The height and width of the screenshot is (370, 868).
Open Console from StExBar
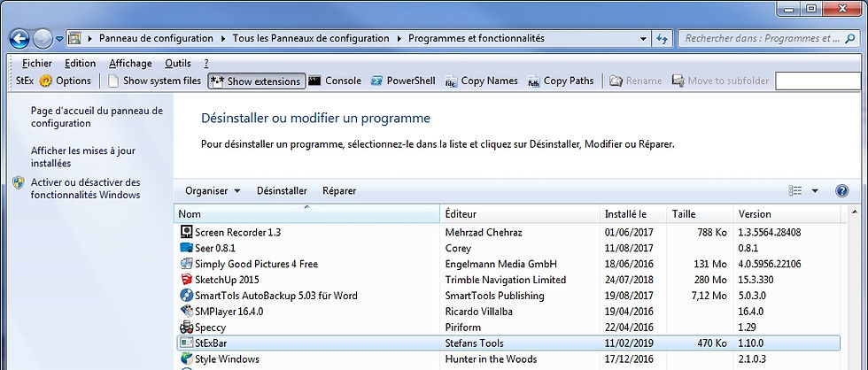[335, 81]
